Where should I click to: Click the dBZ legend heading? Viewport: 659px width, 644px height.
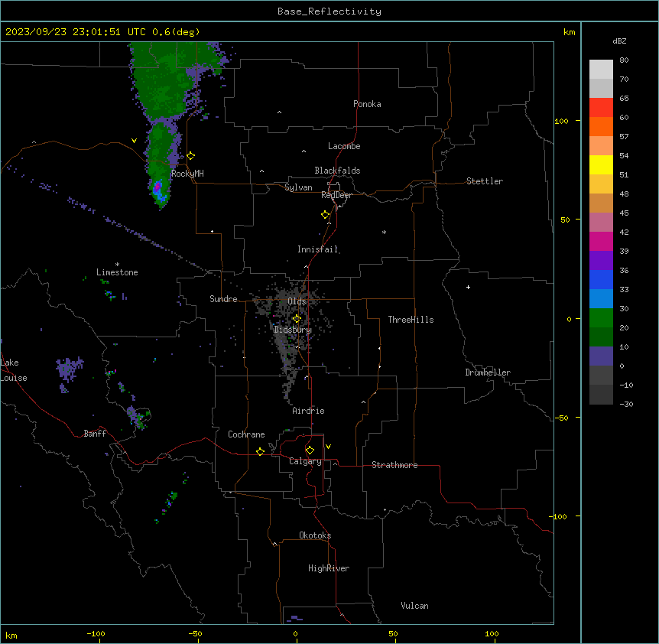[619, 41]
